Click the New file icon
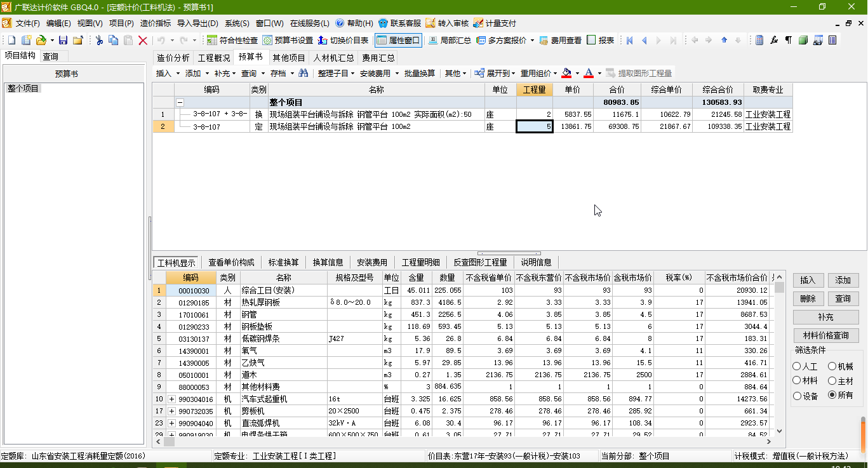The image size is (868, 468). coord(11,40)
